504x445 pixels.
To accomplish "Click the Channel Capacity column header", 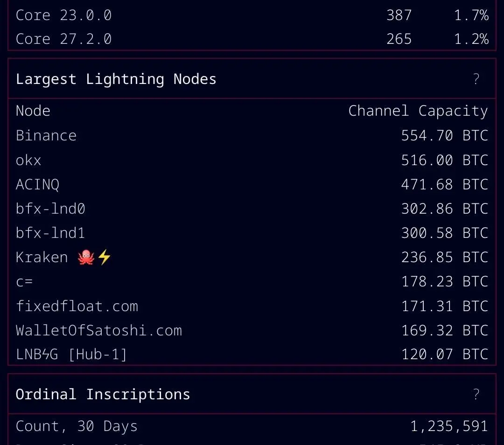I will [418, 111].
